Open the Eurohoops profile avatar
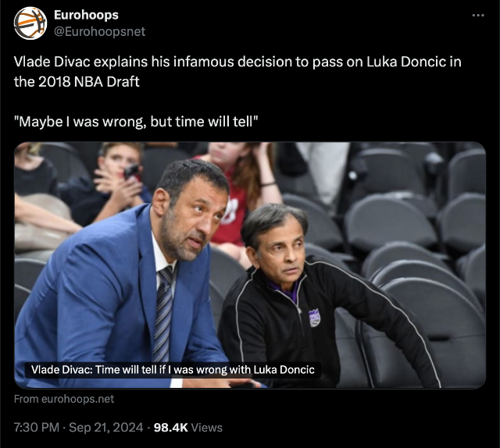500x448 pixels. [x=30, y=23]
